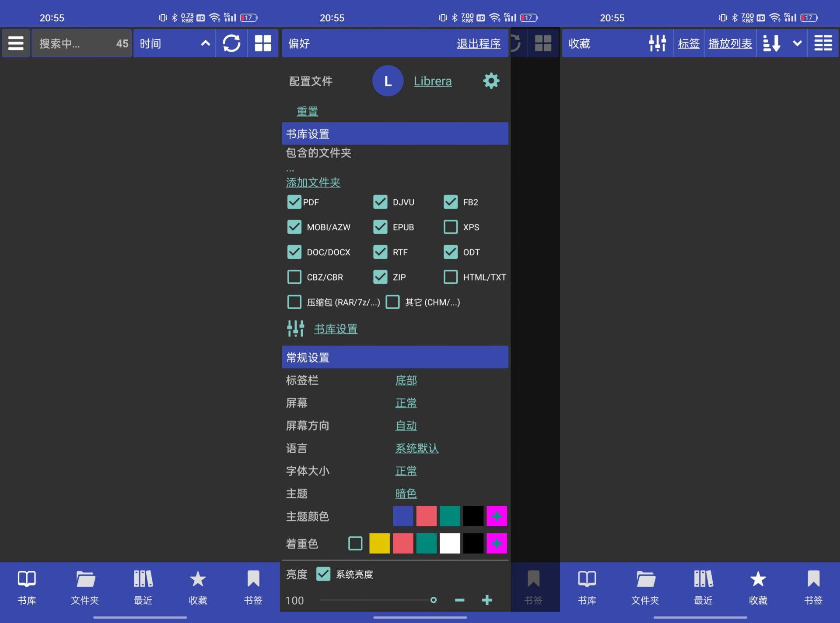Open 书库 tab in left screen bottom bar
This screenshot has width=840, height=623.
(27, 588)
